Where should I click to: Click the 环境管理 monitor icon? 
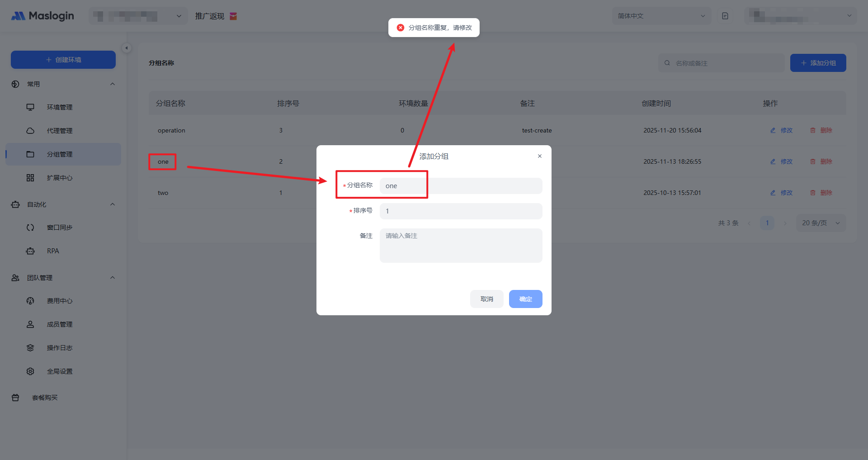pyautogui.click(x=30, y=107)
